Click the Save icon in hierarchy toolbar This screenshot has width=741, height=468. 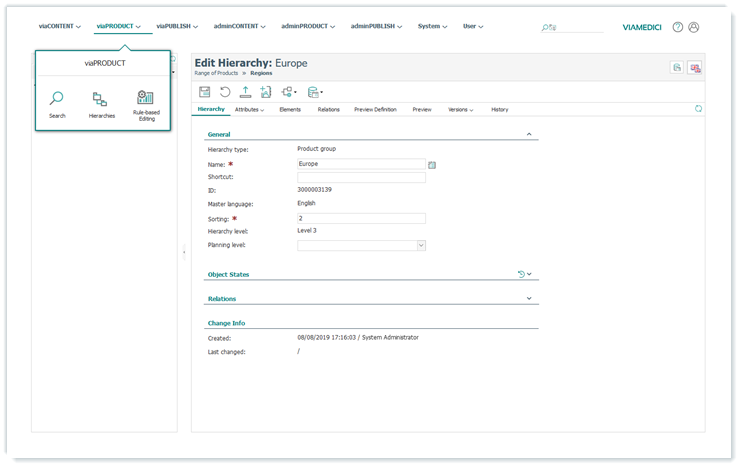click(x=205, y=92)
